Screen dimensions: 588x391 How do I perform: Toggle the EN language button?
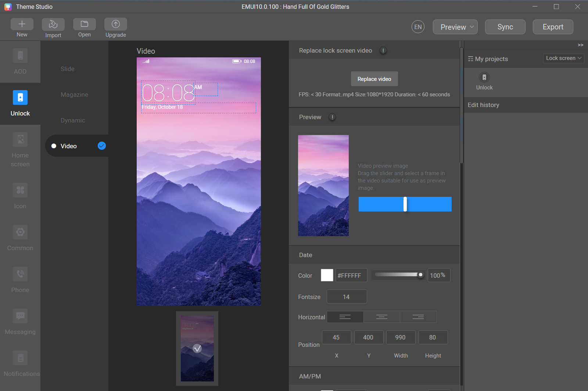pos(418,27)
